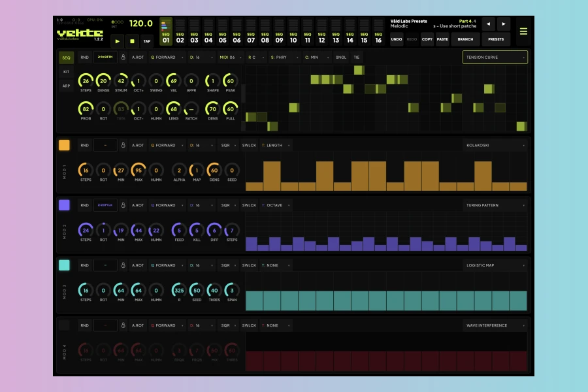Click the BRANCH button
The height and width of the screenshot is (392, 588).
point(465,39)
